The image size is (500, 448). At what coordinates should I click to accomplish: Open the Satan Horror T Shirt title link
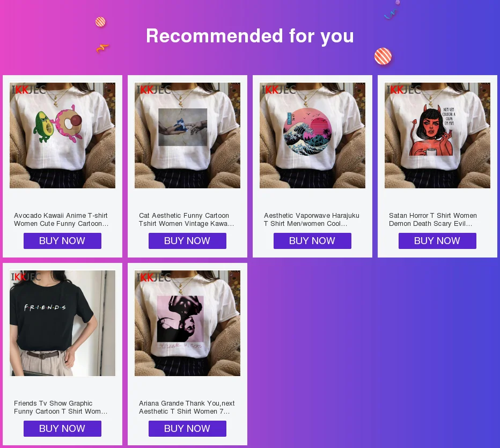pyautogui.click(x=433, y=219)
